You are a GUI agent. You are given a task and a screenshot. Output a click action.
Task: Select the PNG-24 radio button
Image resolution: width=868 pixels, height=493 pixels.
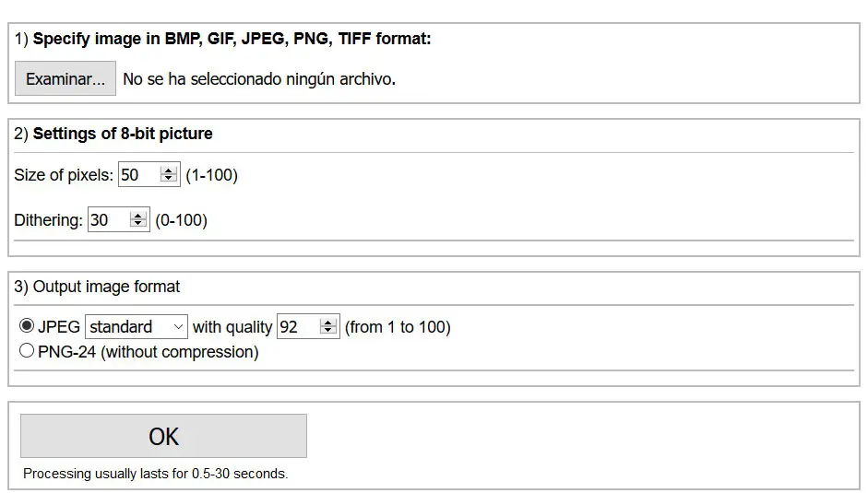tap(27, 351)
